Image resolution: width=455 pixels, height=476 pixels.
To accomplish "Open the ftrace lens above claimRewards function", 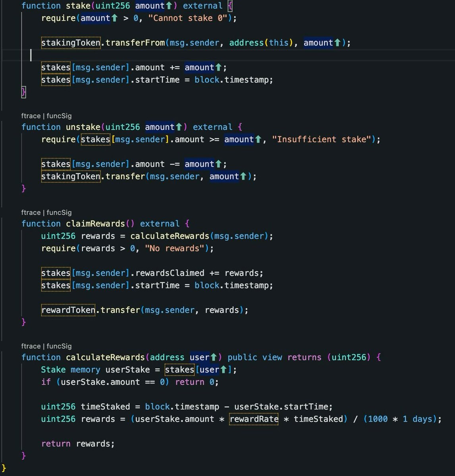I will pyautogui.click(x=31, y=212).
